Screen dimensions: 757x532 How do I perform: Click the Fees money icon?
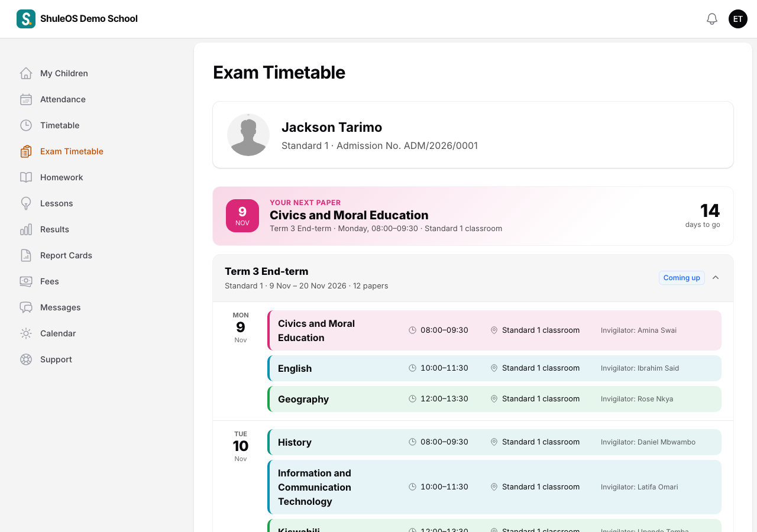[26, 281]
